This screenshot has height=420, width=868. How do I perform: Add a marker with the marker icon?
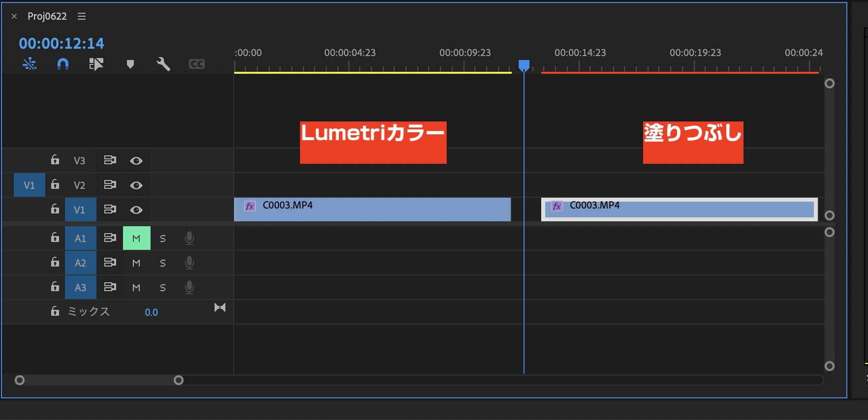click(130, 64)
